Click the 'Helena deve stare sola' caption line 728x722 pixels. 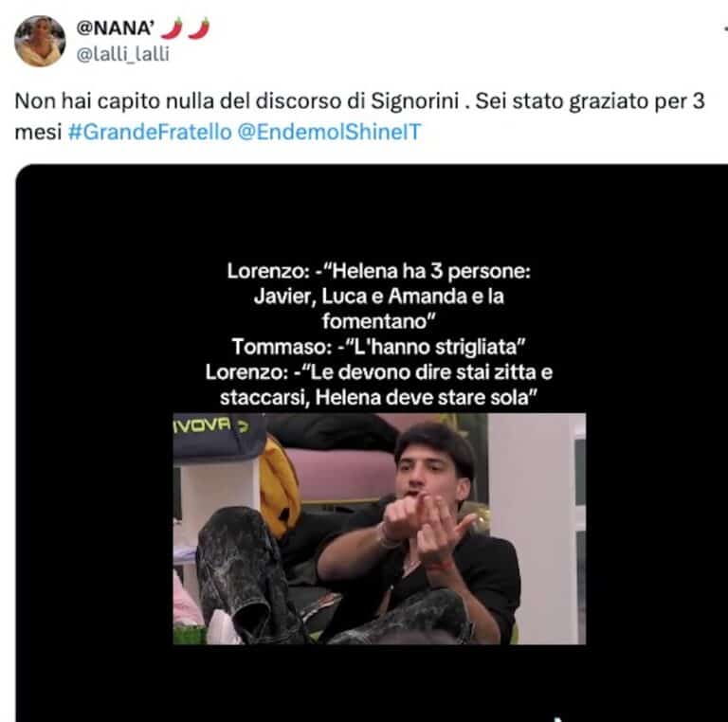[x=379, y=397]
